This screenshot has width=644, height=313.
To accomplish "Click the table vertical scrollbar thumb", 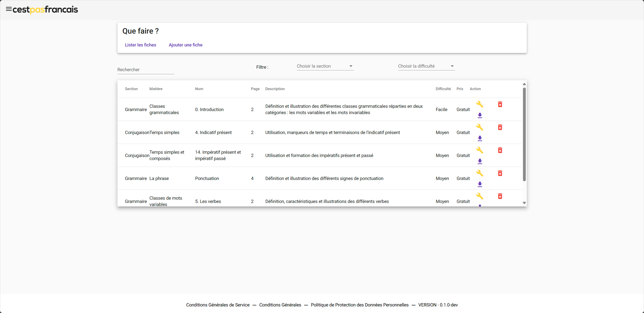I will pyautogui.click(x=524, y=134).
